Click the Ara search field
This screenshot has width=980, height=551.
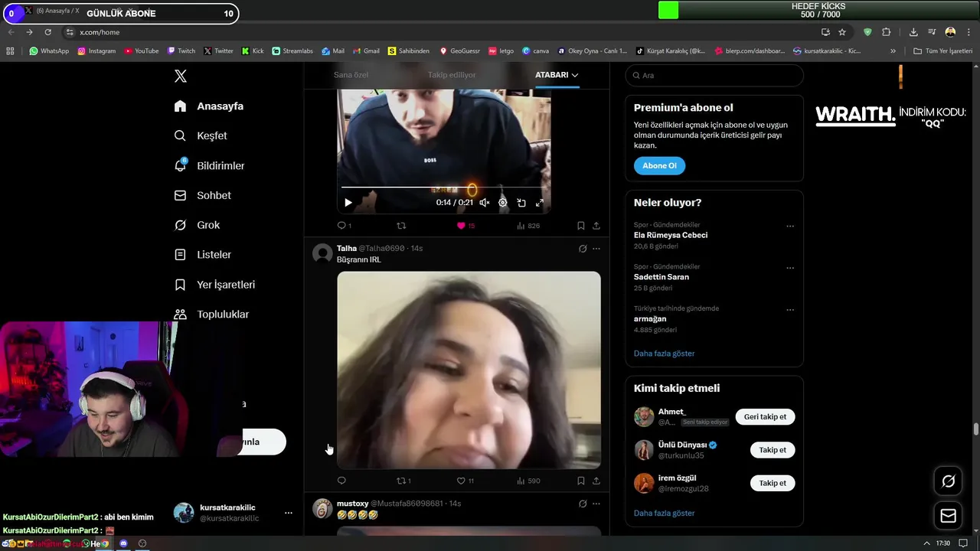tap(714, 75)
